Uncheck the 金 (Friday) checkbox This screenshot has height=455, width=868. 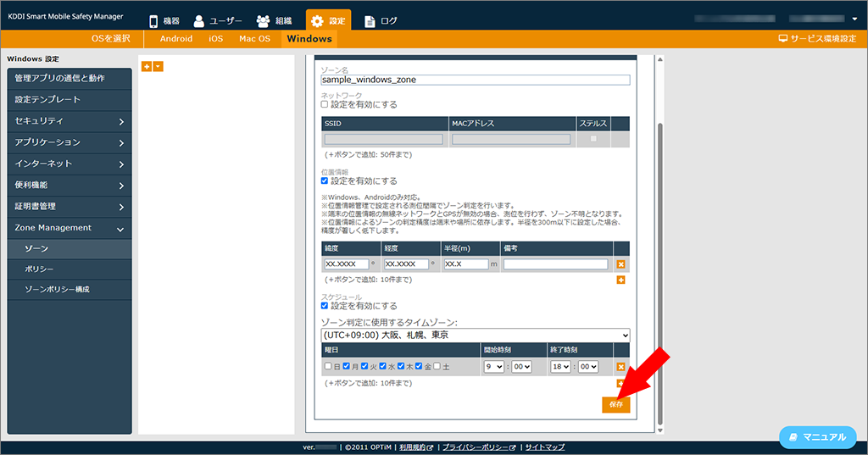(x=419, y=366)
